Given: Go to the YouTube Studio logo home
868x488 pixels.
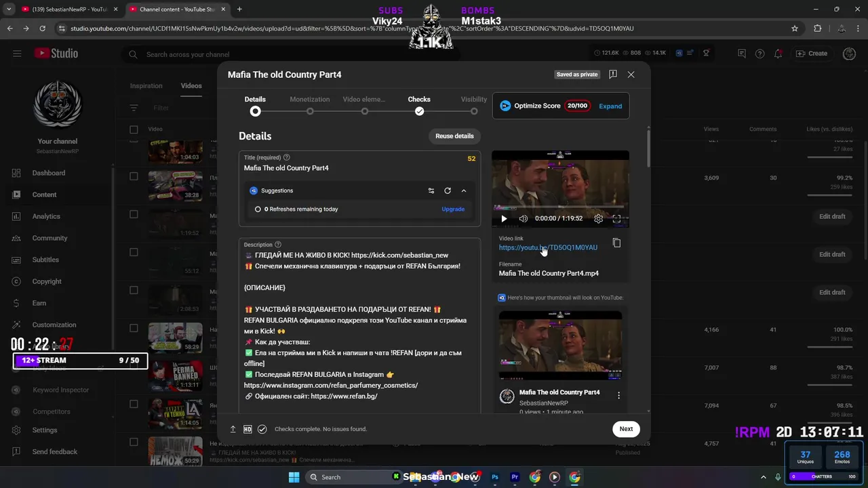Looking at the screenshot, I should coord(57,54).
